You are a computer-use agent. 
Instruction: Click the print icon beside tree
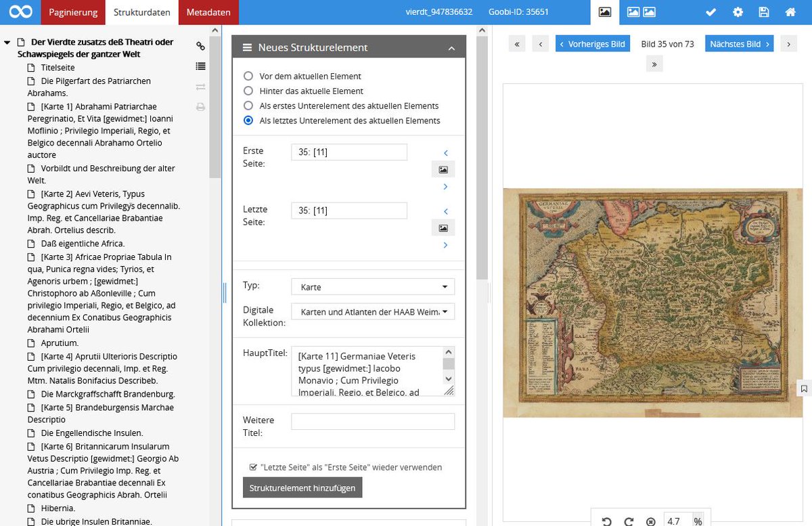(200, 107)
